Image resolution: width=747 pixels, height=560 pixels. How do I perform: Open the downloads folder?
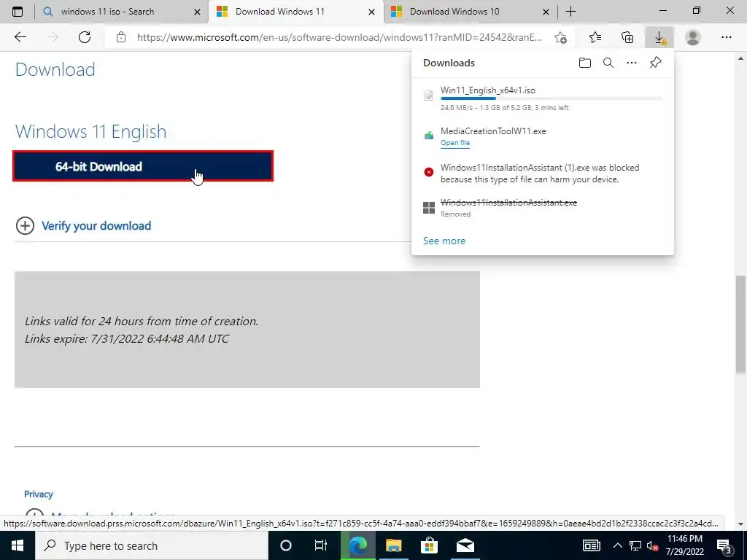585,63
